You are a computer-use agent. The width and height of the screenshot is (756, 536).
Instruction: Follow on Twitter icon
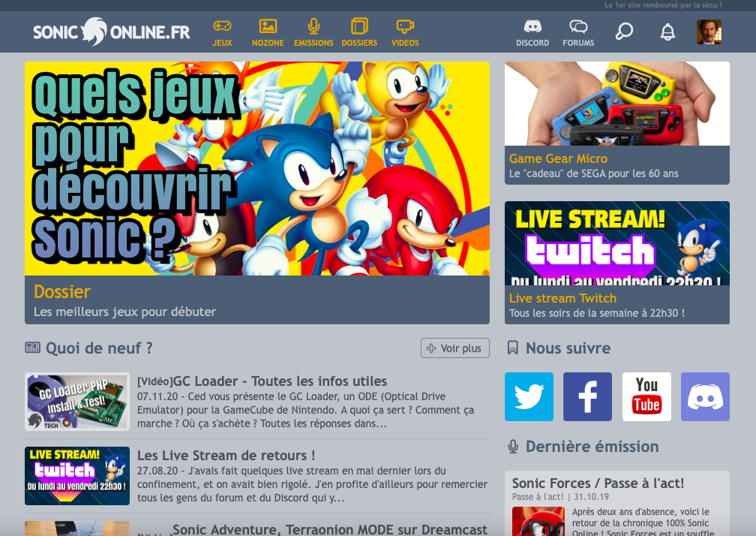coord(529,396)
